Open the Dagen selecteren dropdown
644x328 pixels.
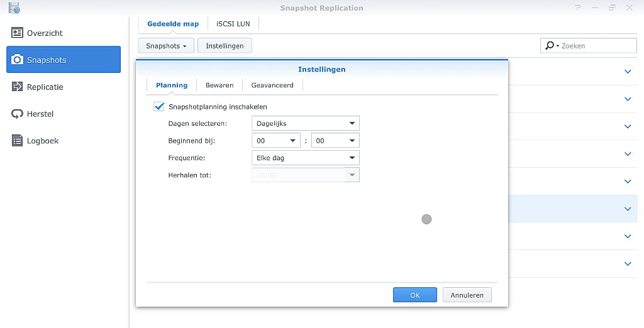305,124
